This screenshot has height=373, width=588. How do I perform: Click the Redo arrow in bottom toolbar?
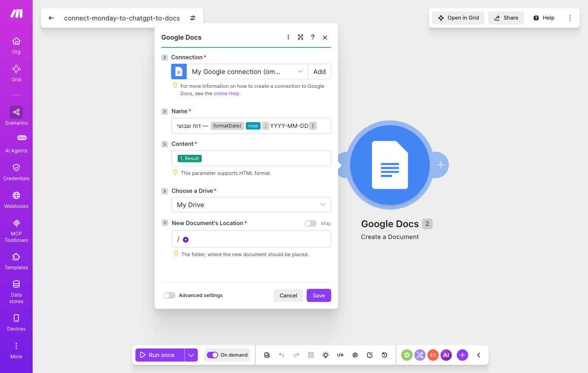coord(296,355)
